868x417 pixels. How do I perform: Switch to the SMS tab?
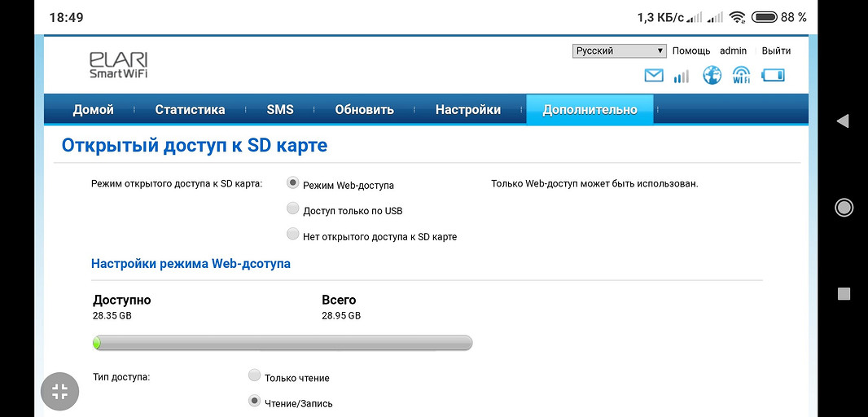[280, 110]
